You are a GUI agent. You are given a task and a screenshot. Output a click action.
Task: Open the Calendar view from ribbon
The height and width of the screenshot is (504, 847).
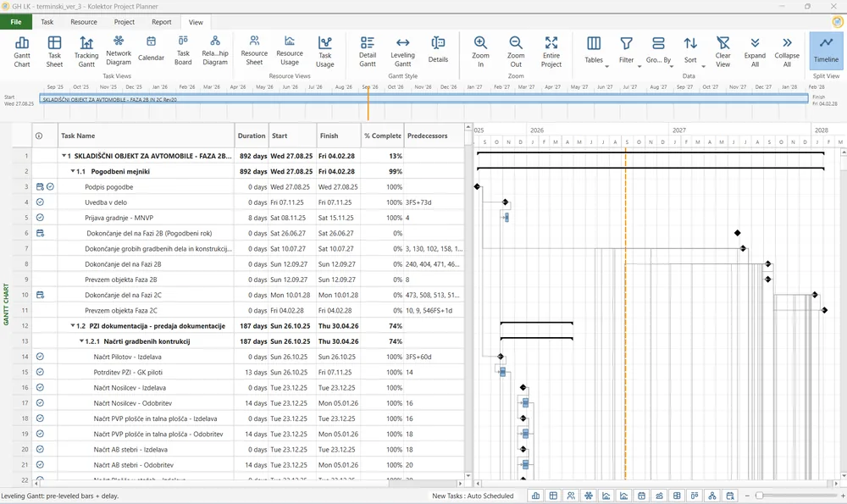point(152,48)
